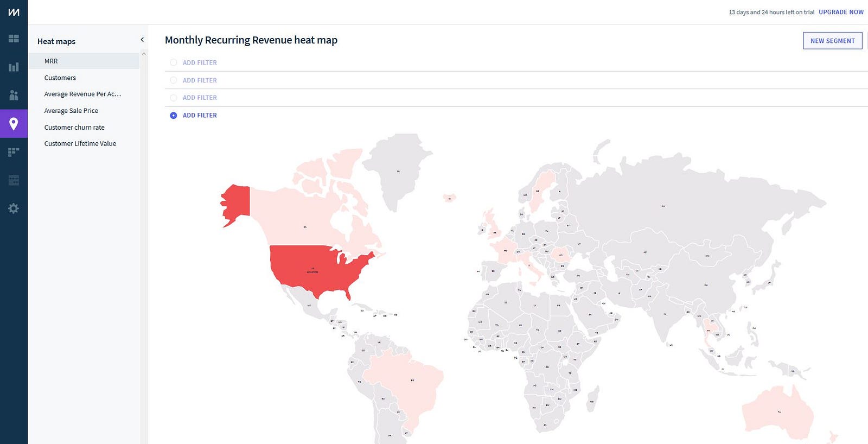
Task: Open Customer Lifetime Value heat map
Action: tap(80, 143)
